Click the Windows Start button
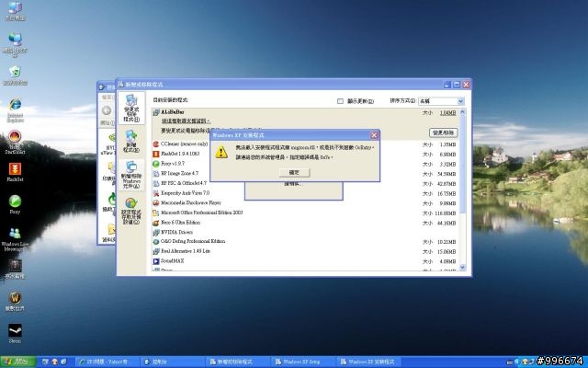Viewport: 588px width, 368px height. [17, 362]
